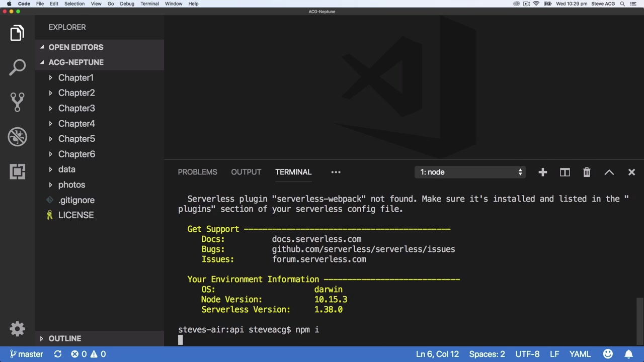Open the Debug view in activity bar
The width and height of the screenshot is (644, 362).
pos(17,136)
